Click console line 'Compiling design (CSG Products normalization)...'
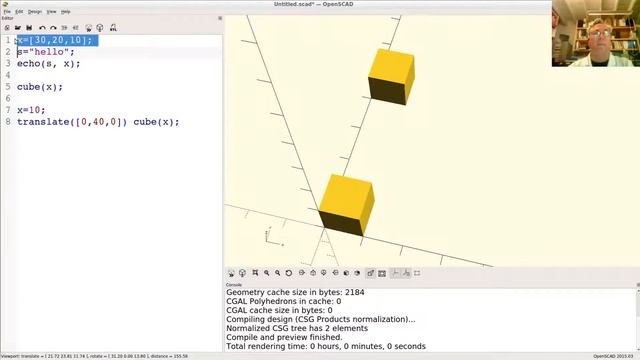The image size is (640, 360). tap(321, 319)
